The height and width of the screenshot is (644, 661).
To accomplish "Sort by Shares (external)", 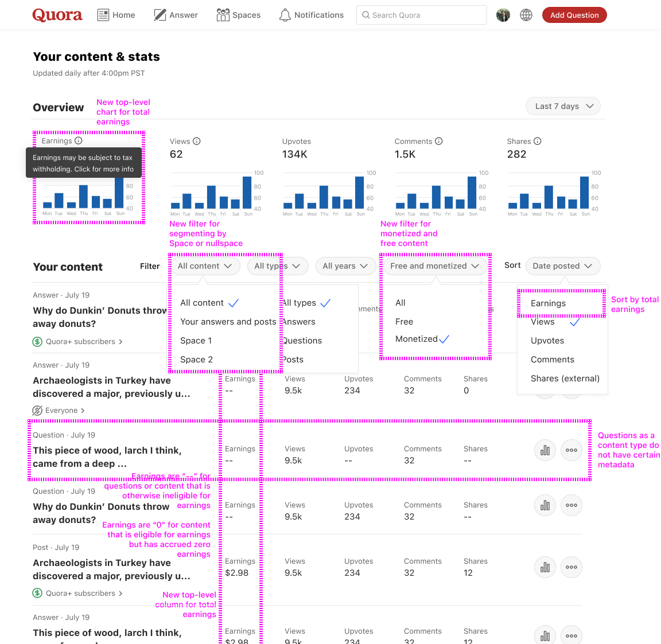I will point(565,378).
